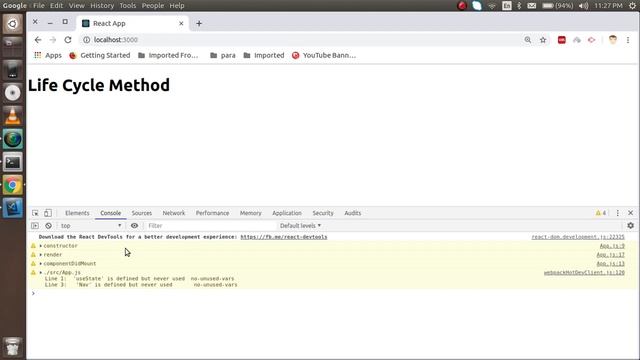Launch VLC from the Ubuntu dock
Image resolution: width=640 pixels, height=360 pixels.
point(13,116)
